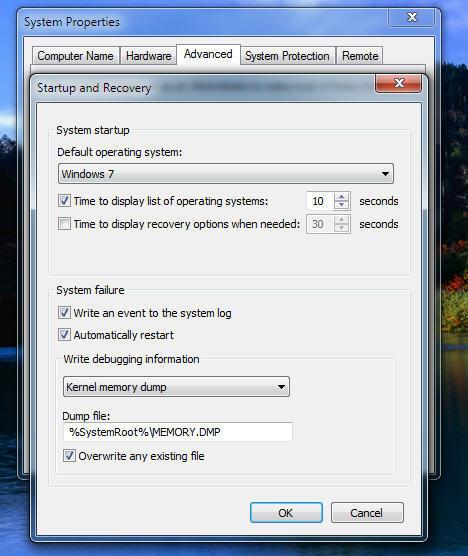This screenshot has width=468, height=556.
Task: Uncheck Automatically restart
Action: (64, 335)
